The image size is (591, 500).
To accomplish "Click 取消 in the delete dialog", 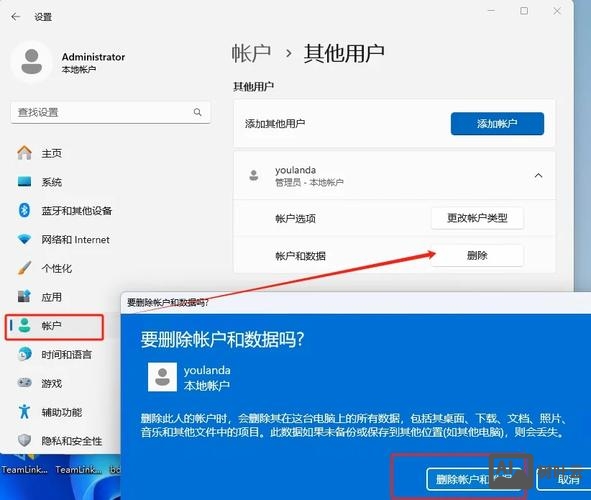I will click(x=564, y=479).
